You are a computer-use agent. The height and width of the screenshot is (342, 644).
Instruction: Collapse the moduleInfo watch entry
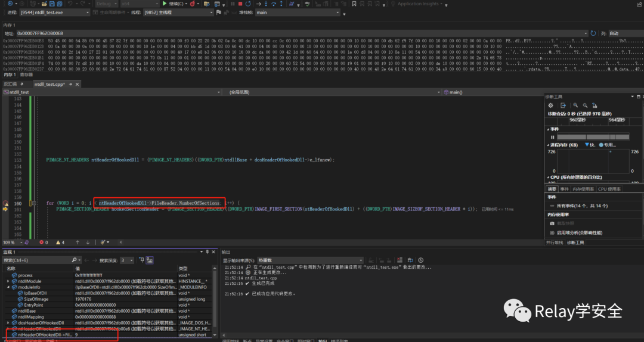coord(8,287)
